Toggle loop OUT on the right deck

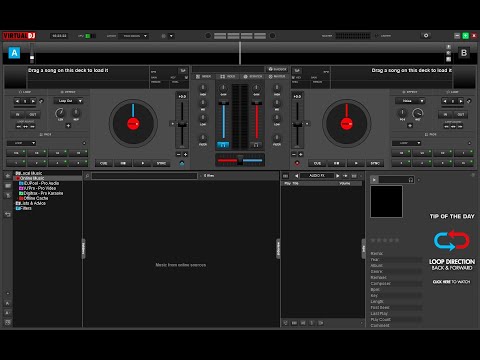pos(460,114)
